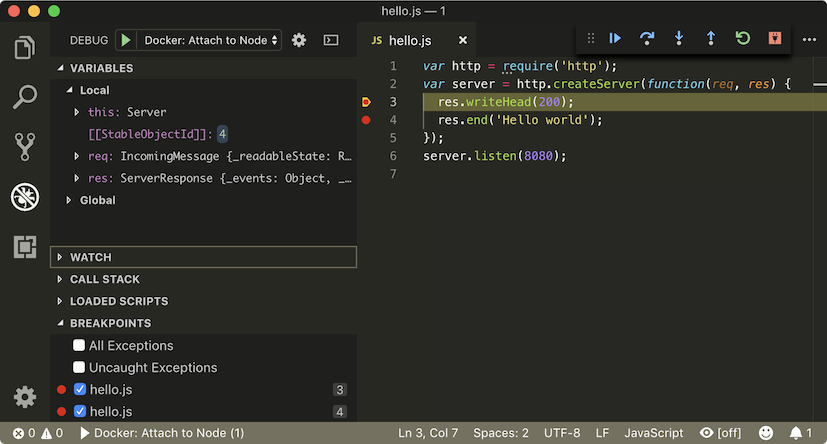Open the Debug Console
The width and height of the screenshot is (827, 444).
[331, 40]
